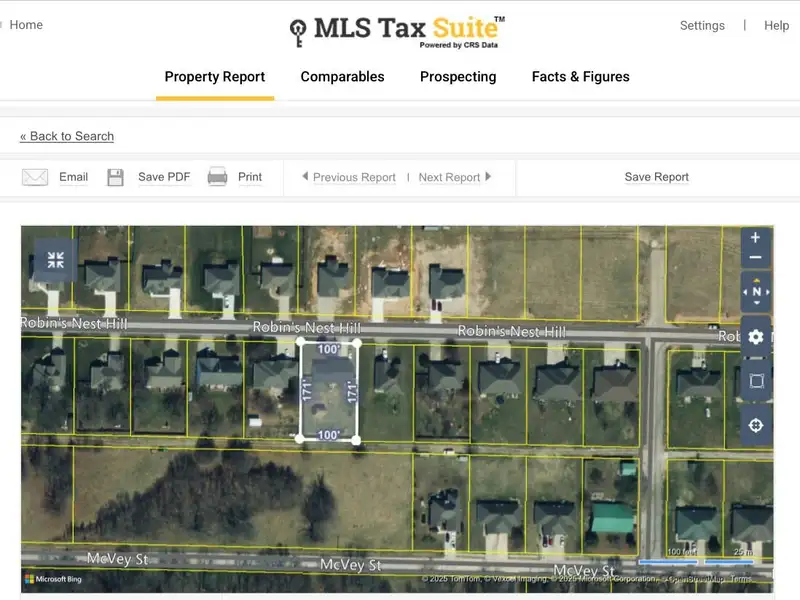
Task: Open map settings gear icon
Action: click(x=755, y=337)
